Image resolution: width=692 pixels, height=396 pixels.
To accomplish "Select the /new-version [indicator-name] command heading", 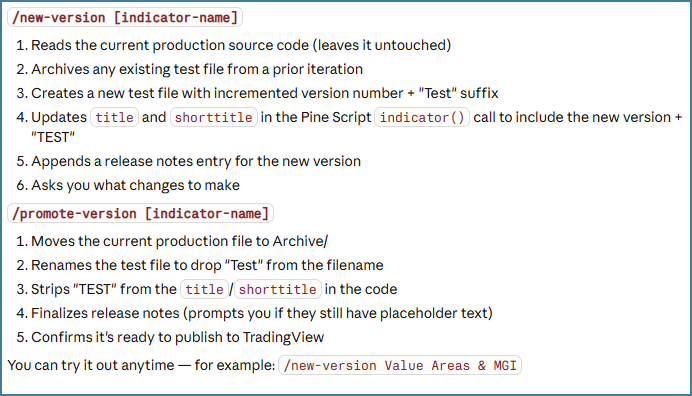I will coord(125,17).
